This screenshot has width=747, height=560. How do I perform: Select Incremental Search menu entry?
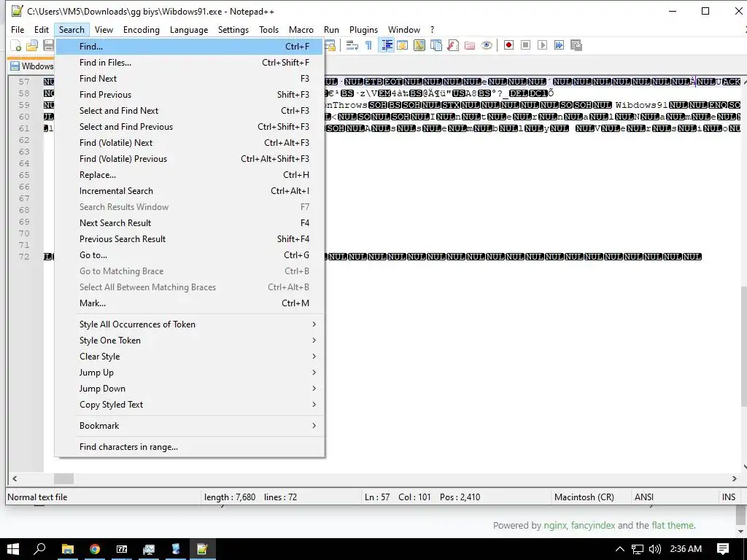[190, 191]
